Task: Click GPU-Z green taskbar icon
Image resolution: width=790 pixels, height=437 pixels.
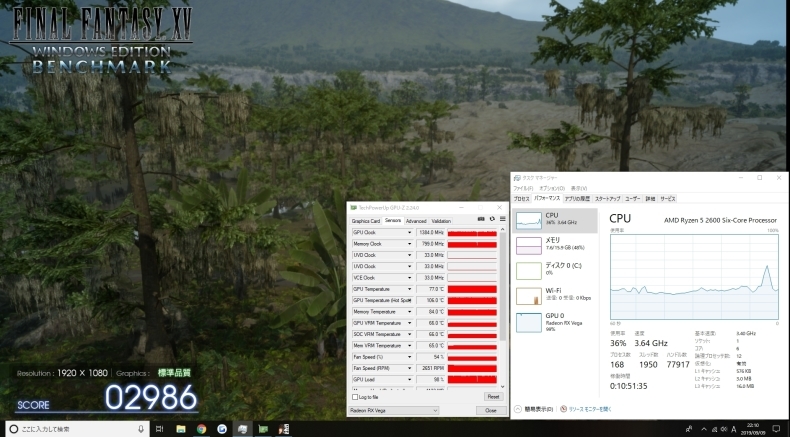Action: click(x=263, y=429)
